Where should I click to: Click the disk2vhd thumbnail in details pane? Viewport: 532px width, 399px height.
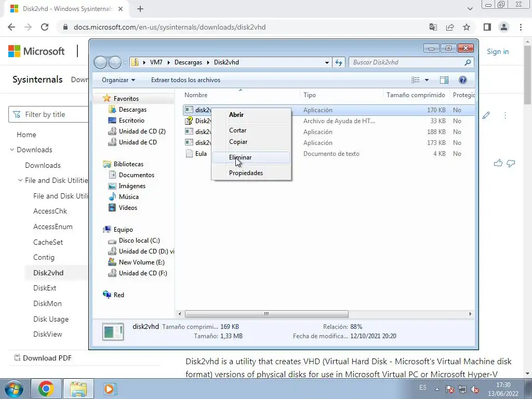113,331
